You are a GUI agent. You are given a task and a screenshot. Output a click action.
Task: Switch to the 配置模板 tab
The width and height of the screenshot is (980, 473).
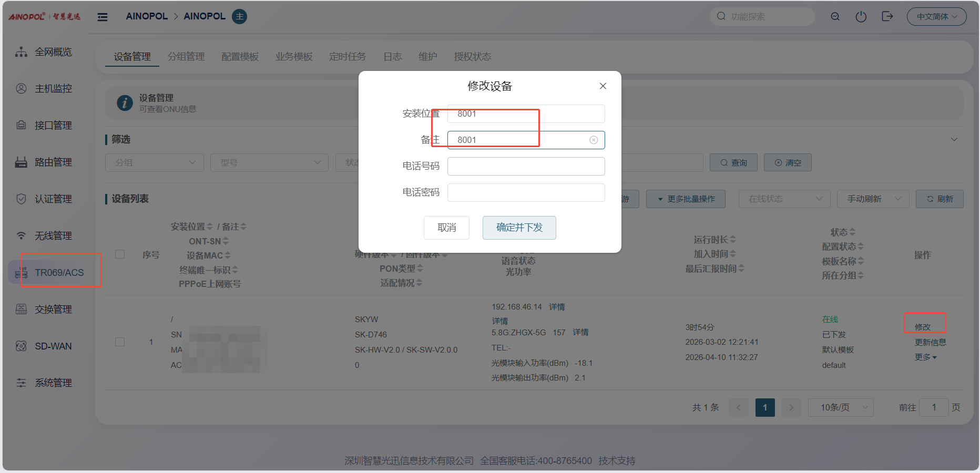(x=240, y=57)
